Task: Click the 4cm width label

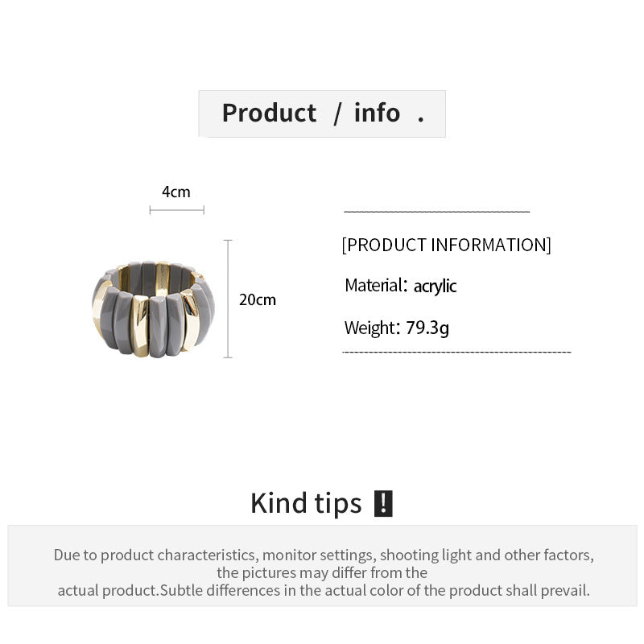Action: click(x=176, y=192)
